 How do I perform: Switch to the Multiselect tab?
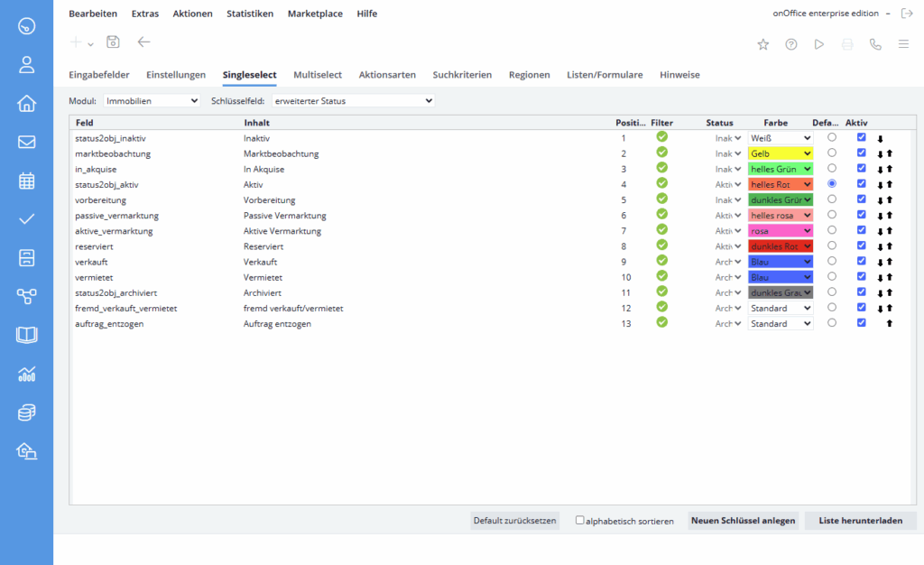point(318,75)
